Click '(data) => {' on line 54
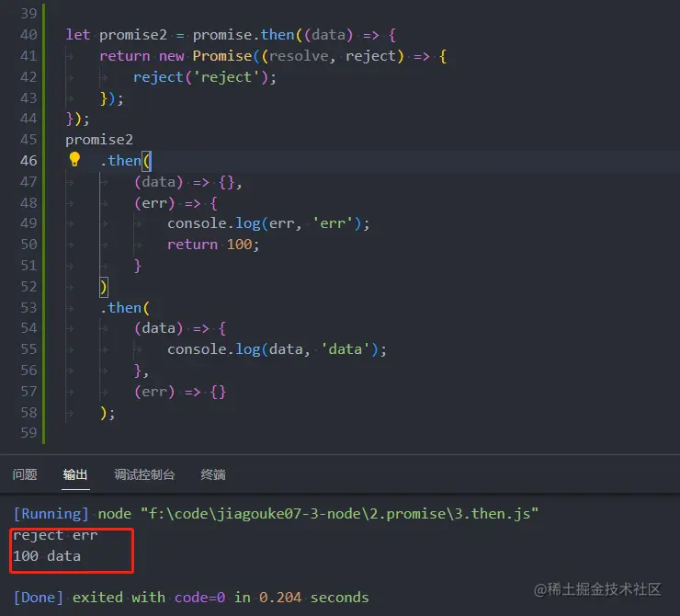 pyautogui.click(x=180, y=328)
